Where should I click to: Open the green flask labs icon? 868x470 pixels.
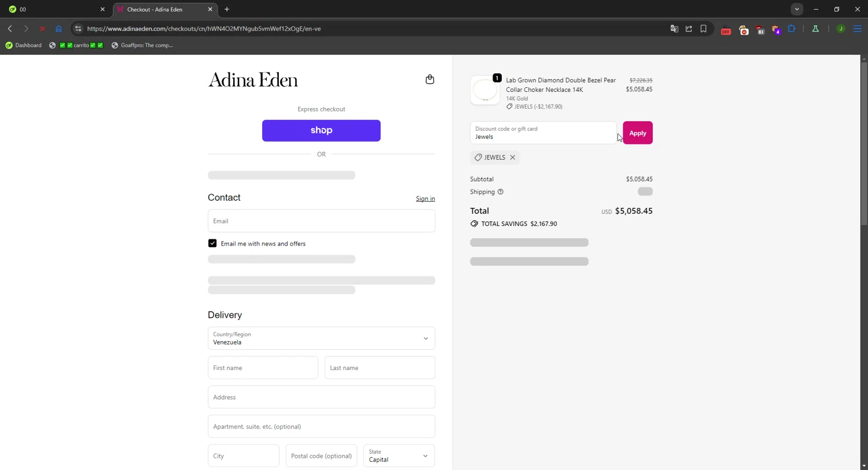click(815, 28)
